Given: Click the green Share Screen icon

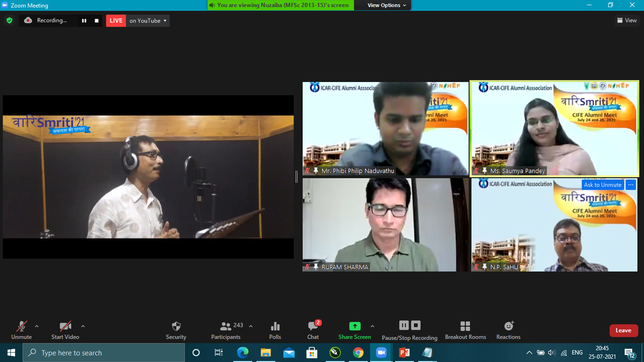Looking at the screenshot, I should pyautogui.click(x=355, y=326).
